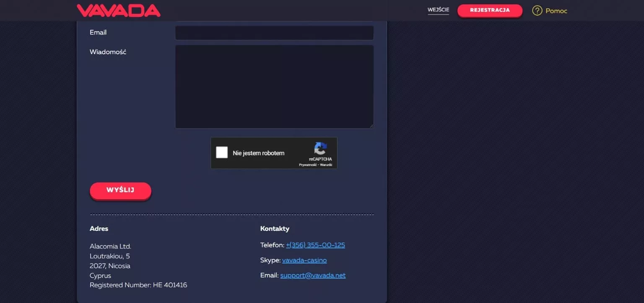The width and height of the screenshot is (644, 303).
Task: Open the WEJŚCIE login link
Action: pyautogui.click(x=438, y=10)
